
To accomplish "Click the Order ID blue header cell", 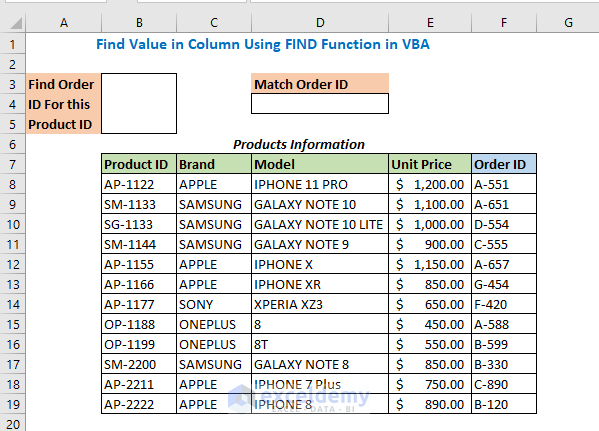I will tap(504, 164).
